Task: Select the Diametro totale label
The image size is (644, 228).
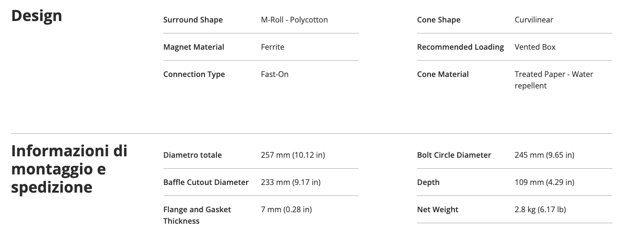Action: [192, 155]
